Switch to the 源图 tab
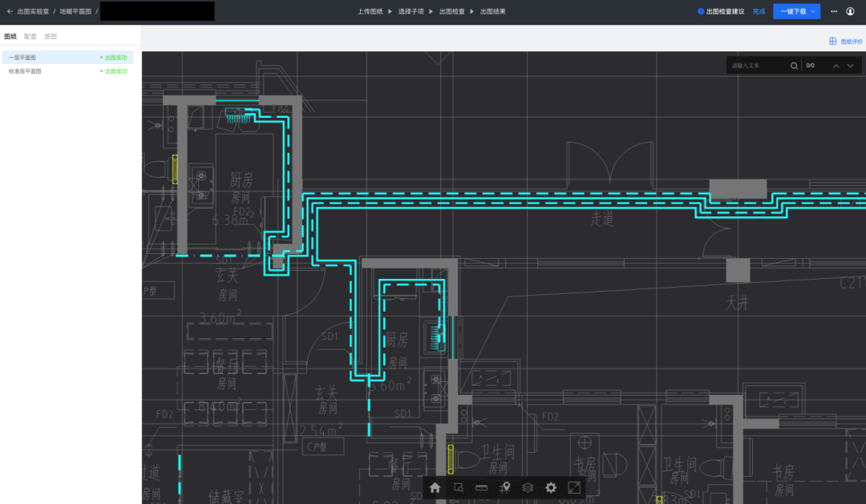The image size is (866, 504). coord(51,36)
